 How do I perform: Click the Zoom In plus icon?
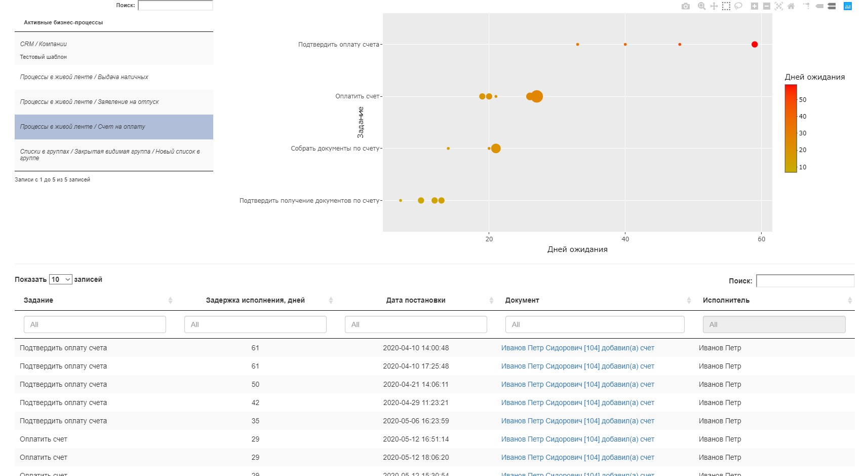[x=754, y=6]
